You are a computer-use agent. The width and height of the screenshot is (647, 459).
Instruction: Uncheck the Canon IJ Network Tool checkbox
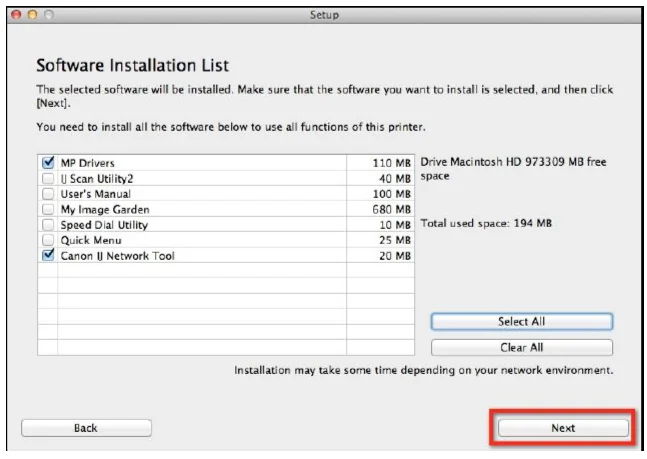coord(48,256)
